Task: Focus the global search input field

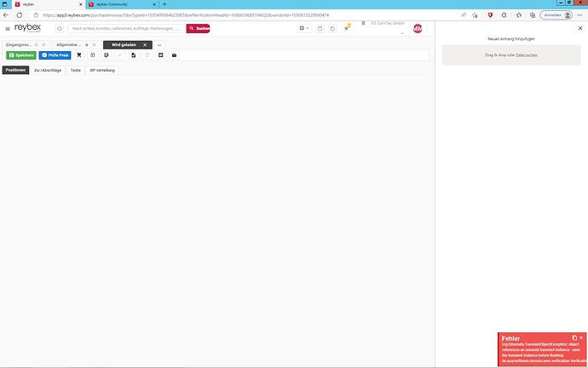Action: (126, 28)
